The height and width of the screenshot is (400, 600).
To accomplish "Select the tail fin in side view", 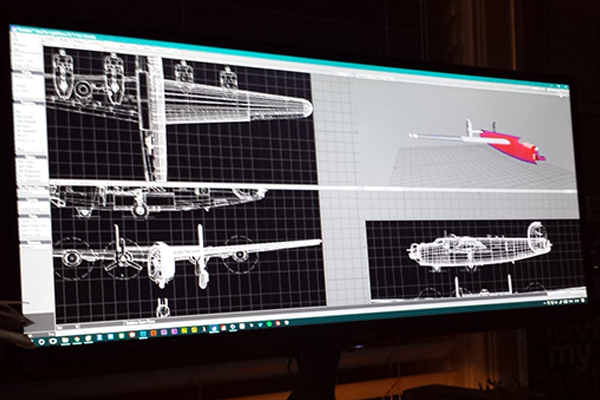I will (x=538, y=234).
